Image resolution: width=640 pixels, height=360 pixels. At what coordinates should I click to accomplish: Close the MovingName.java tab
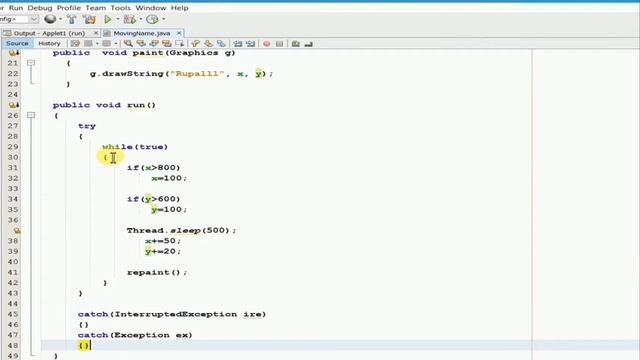coord(179,33)
